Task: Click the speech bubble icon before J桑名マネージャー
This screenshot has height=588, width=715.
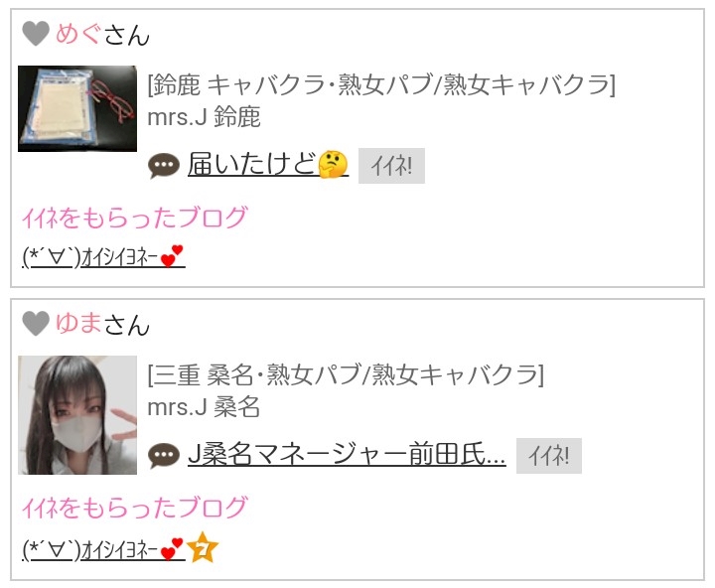Action: pos(164,455)
